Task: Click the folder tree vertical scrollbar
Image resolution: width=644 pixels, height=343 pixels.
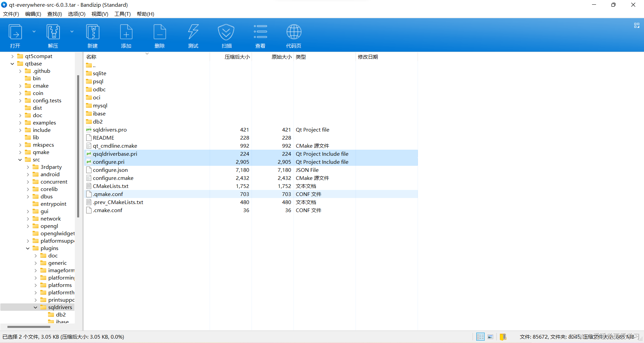Action: [x=78, y=146]
